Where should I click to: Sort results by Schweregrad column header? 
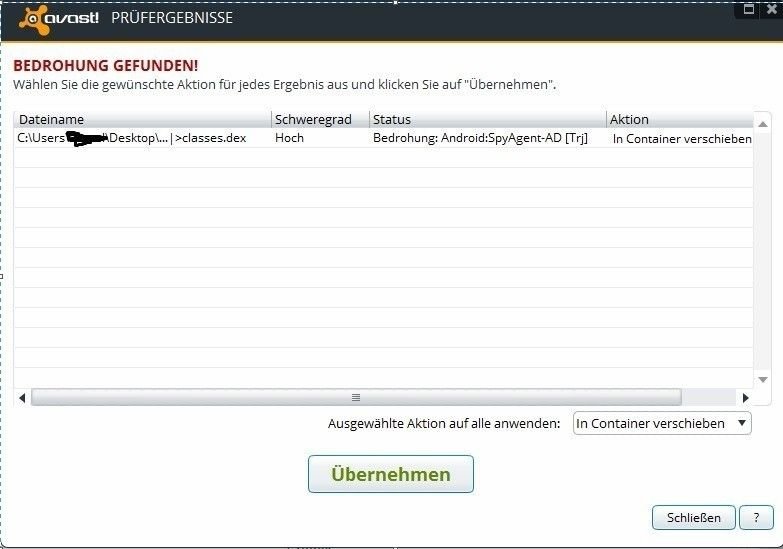point(321,119)
